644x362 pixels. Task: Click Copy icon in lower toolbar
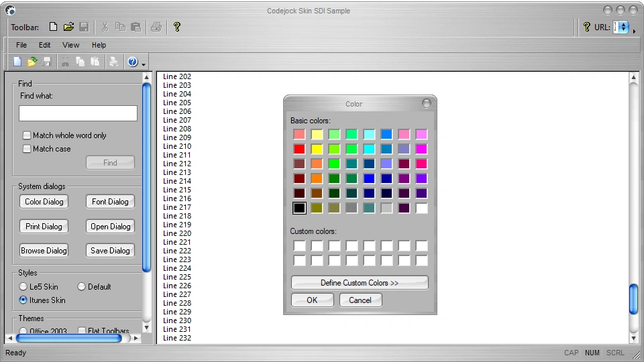pyautogui.click(x=80, y=62)
